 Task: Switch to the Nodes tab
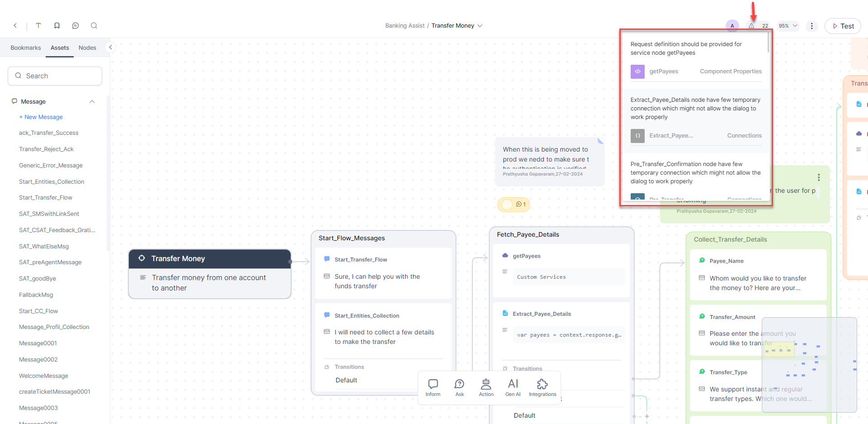[x=87, y=48]
